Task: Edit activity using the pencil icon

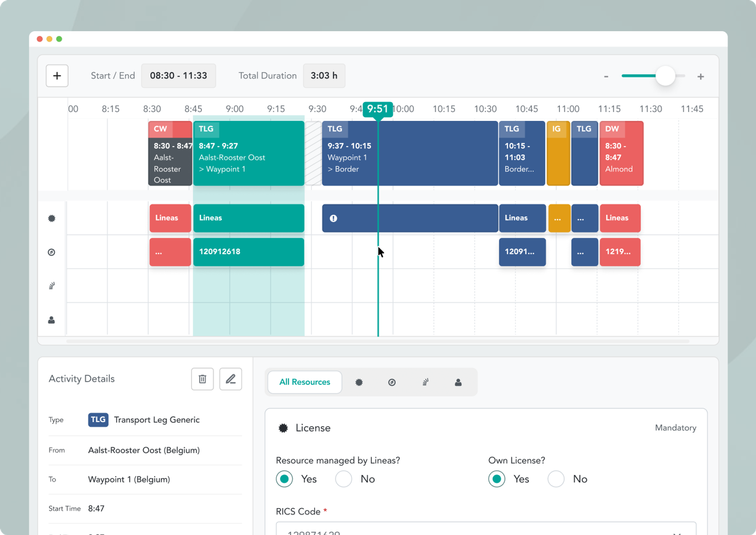Action: [x=231, y=379]
